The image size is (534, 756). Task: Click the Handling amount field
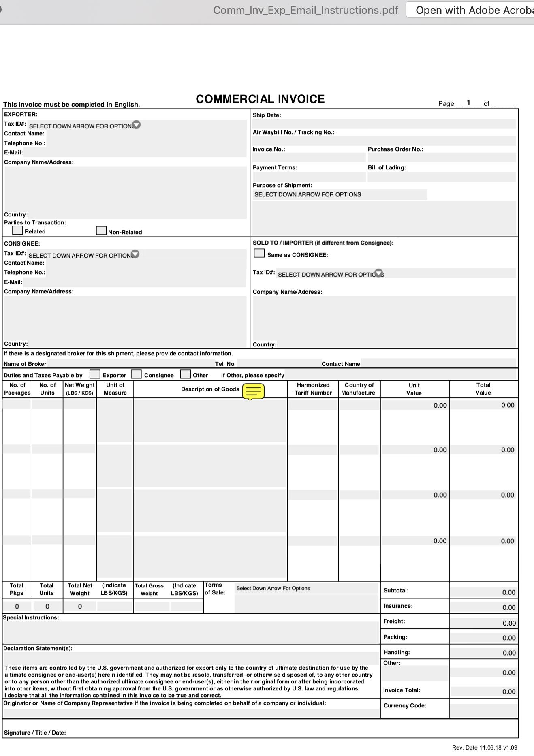(483, 653)
